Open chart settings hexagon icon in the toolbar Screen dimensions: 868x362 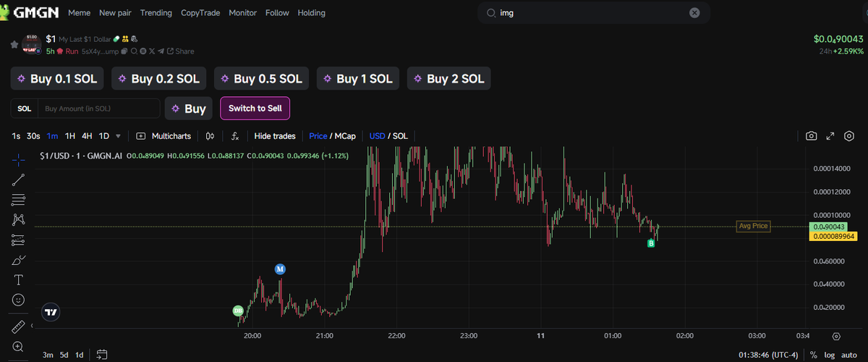pyautogui.click(x=849, y=136)
